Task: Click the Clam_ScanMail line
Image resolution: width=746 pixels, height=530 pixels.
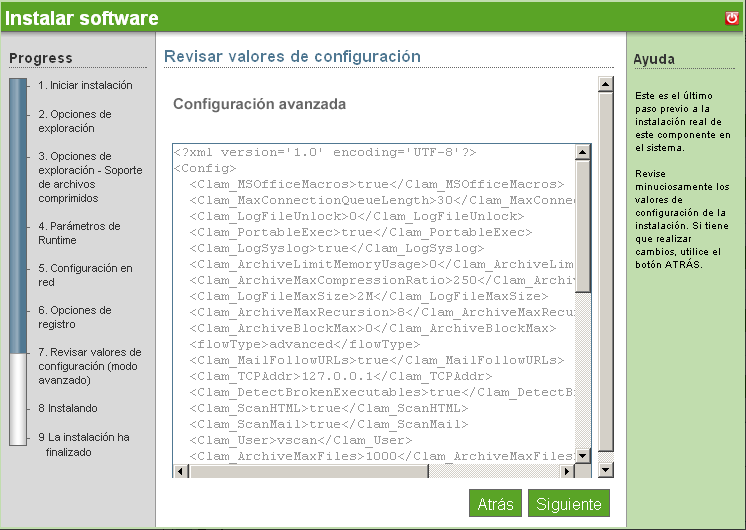Action: point(329,424)
